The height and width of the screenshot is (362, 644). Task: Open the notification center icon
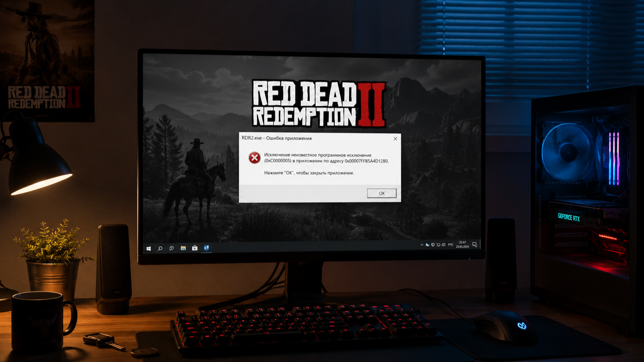click(475, 245)
